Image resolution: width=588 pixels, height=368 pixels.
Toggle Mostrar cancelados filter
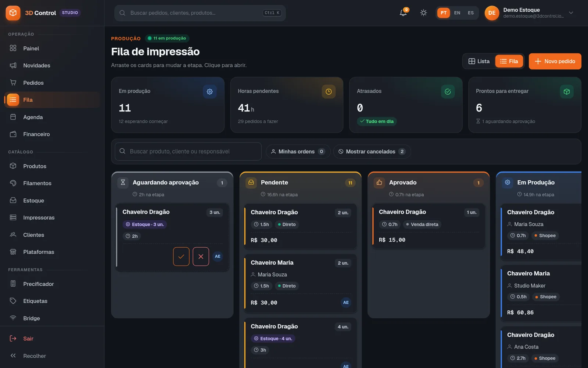click(372, 152)
